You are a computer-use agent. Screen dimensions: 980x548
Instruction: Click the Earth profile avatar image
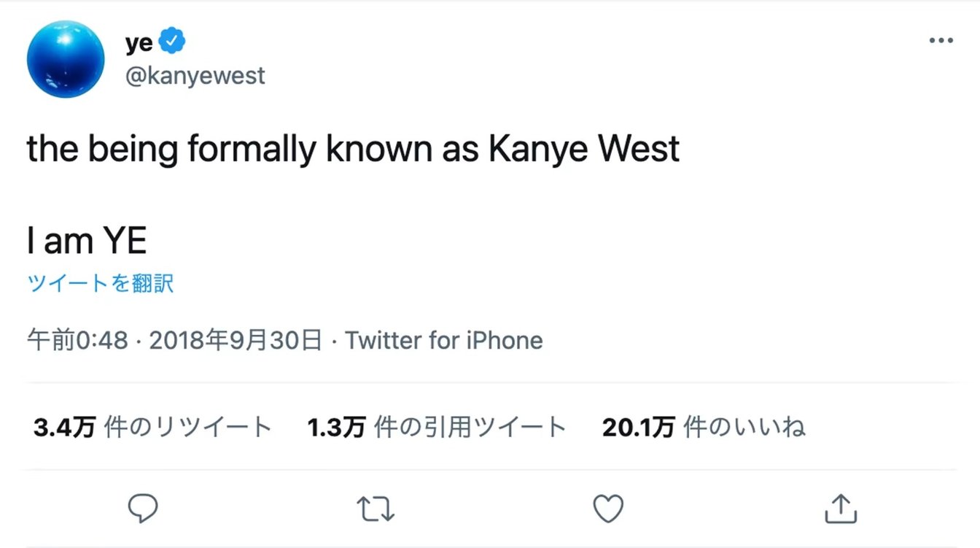[66, 60]
